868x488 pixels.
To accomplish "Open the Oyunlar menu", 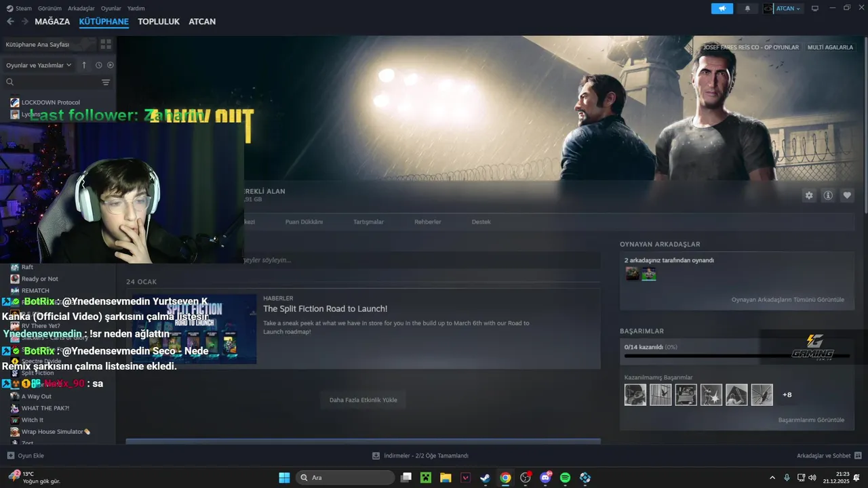I will tap(111, 8).
